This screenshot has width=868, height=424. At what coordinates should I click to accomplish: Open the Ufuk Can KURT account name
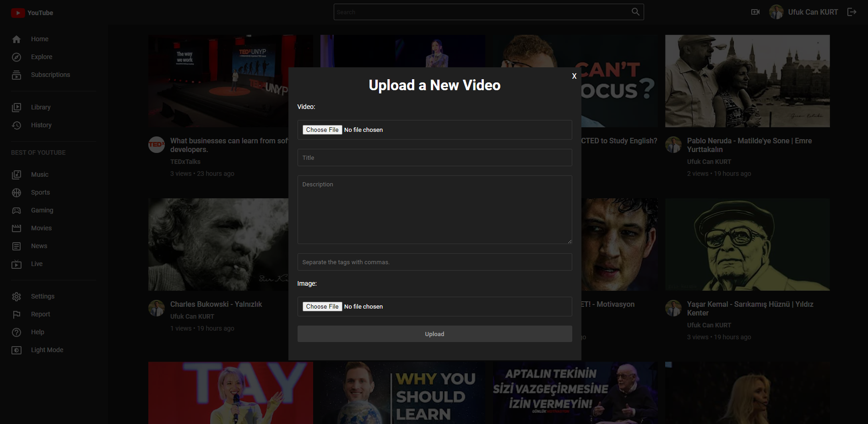[x=813, y=12]
